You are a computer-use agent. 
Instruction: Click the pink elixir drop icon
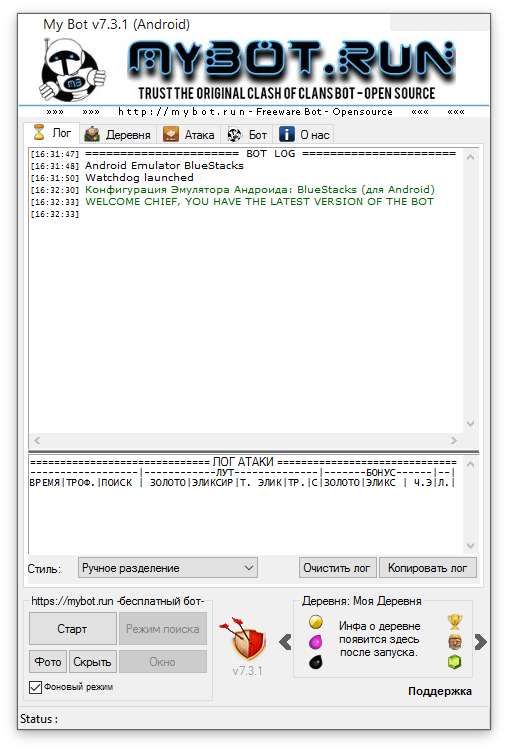point(316,642)
